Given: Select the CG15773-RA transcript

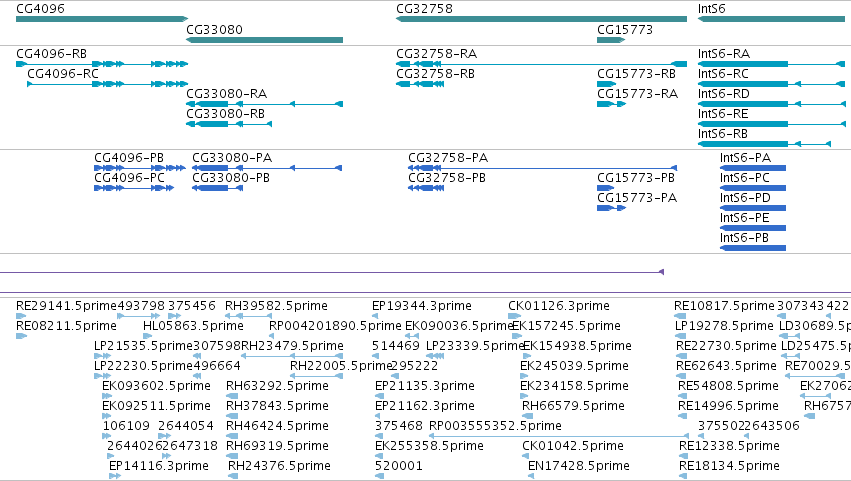Looking at the screenshot, I should click(x=611, y=104).
